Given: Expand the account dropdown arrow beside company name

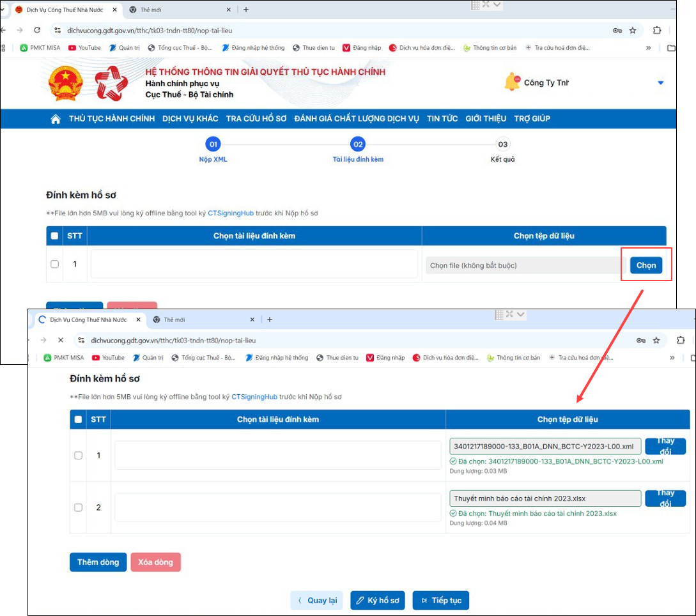Looking at the screenshot, I should [x=661, y=83].
